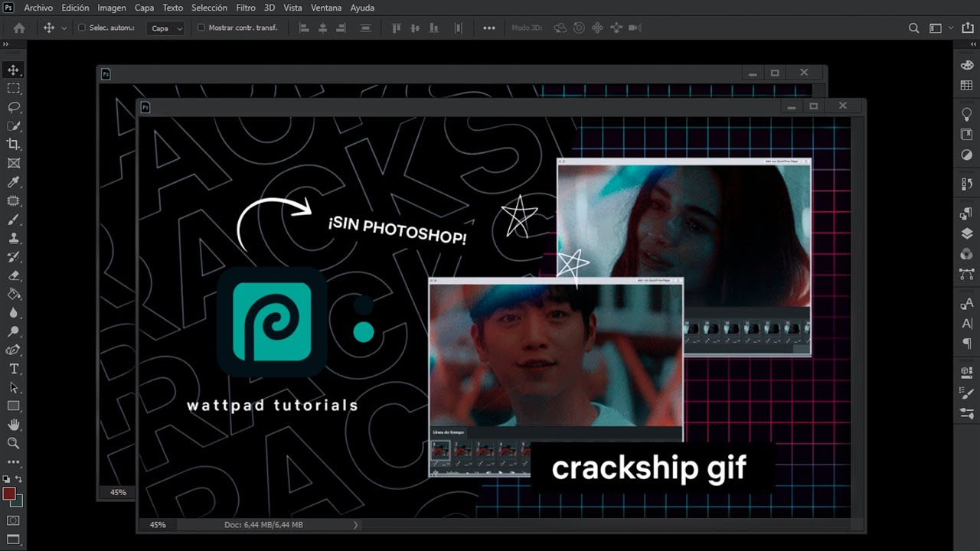Open the Color panel palette icon
980x551 pixels.
[x=966, y=65]
